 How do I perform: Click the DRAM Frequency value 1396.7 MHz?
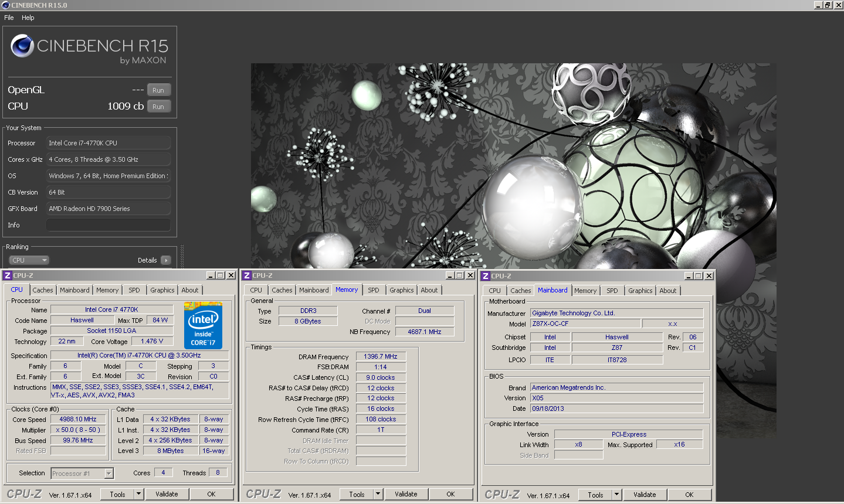point(381,356)
